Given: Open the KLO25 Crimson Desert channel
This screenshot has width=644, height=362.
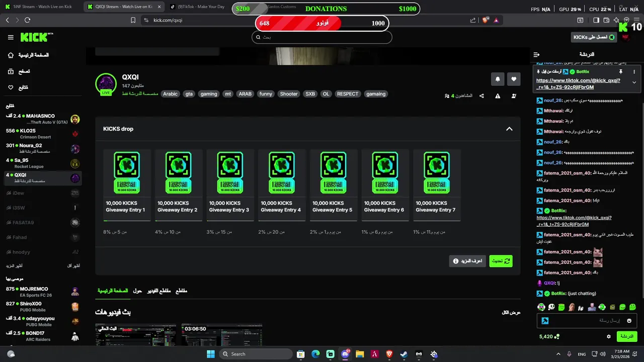Looking at the screenshot, I should (43, 134).
